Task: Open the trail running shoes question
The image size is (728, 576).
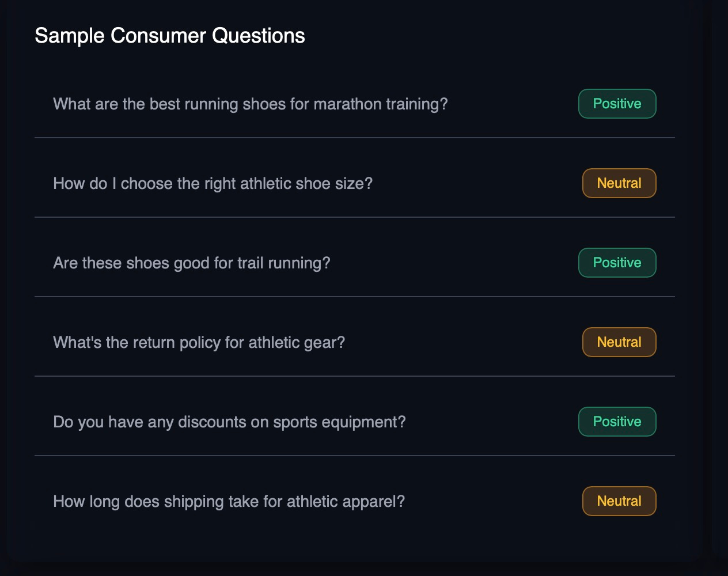Action: (x=192, y=263)
